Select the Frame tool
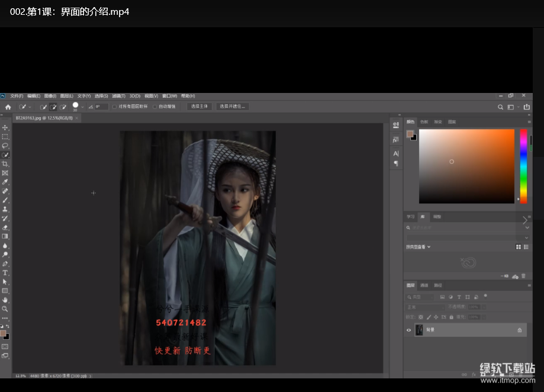The image size is (544, 392). [5, 173]
